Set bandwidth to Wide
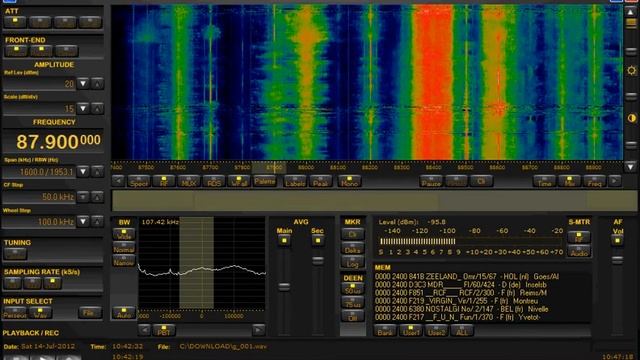 (x=124, y=234)
